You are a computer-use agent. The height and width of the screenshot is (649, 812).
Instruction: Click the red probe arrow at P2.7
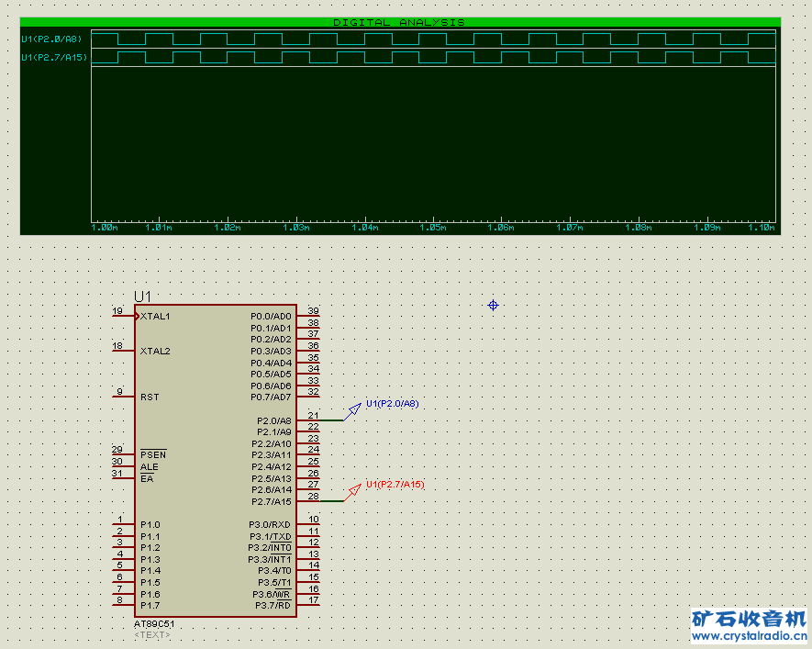coord(353,491)
